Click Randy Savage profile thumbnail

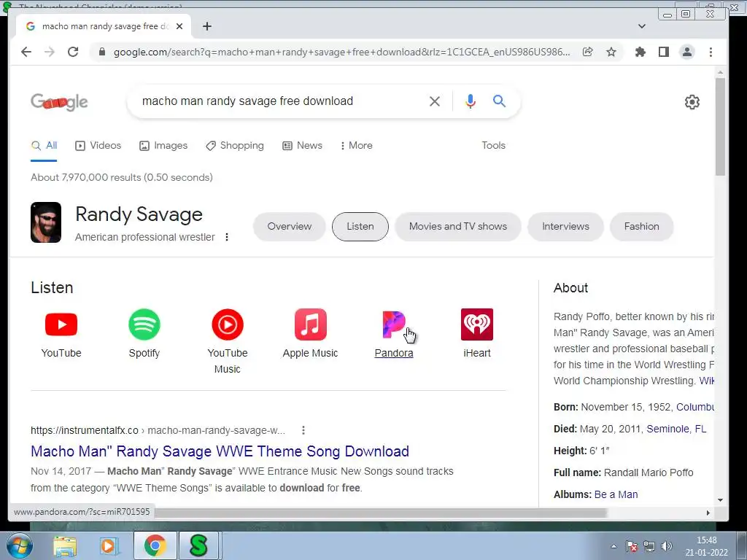coord(46,222)
